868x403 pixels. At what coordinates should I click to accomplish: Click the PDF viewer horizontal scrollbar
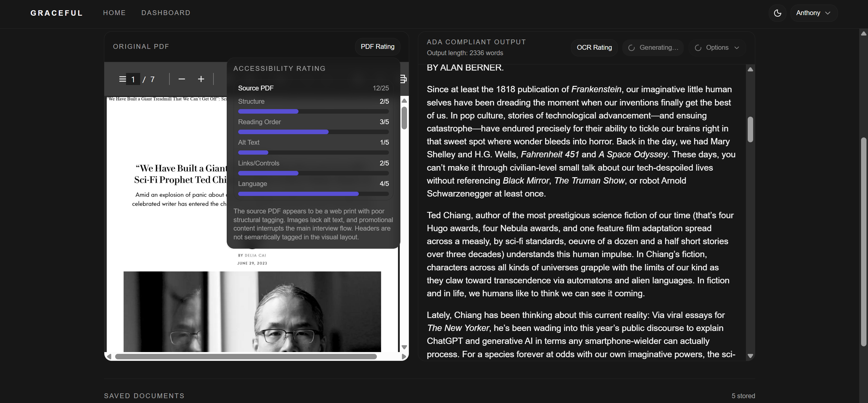coord(246,357)
